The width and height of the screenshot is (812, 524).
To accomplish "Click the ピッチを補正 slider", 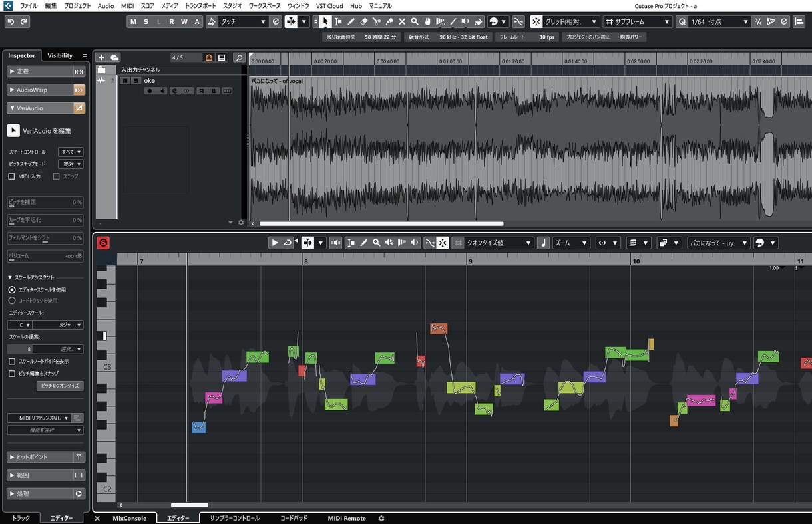I will (x=45, y=202).
